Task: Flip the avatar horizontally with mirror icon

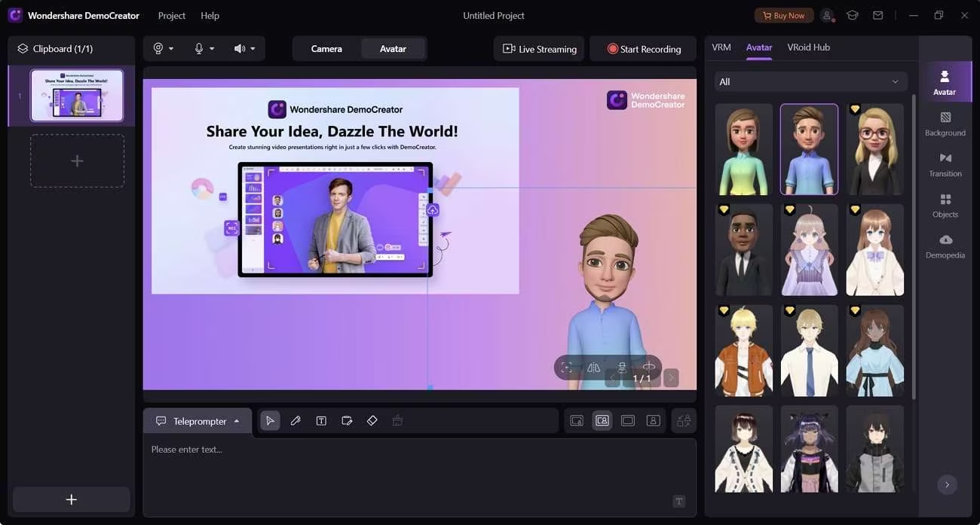Action: (594, 368)
